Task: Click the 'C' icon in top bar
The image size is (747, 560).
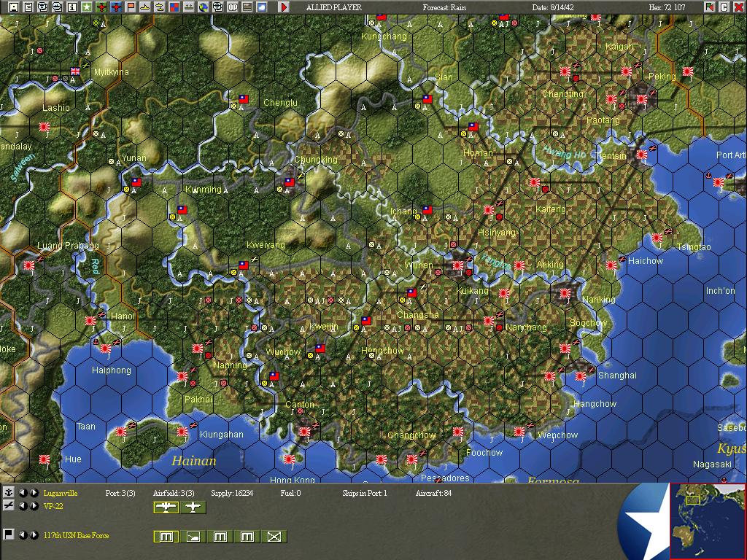Action: click(724, 7)
